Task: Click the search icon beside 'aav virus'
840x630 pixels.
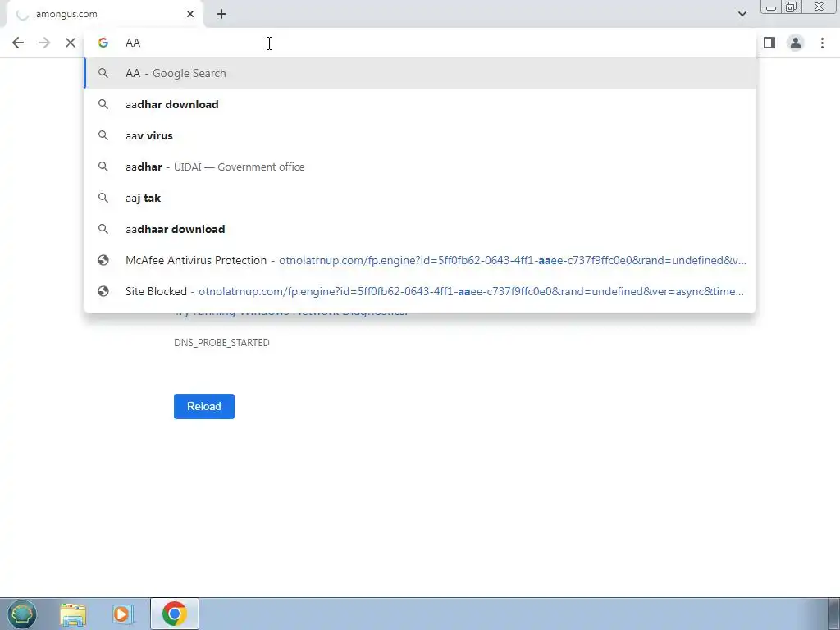Action: tap(103, 135)
